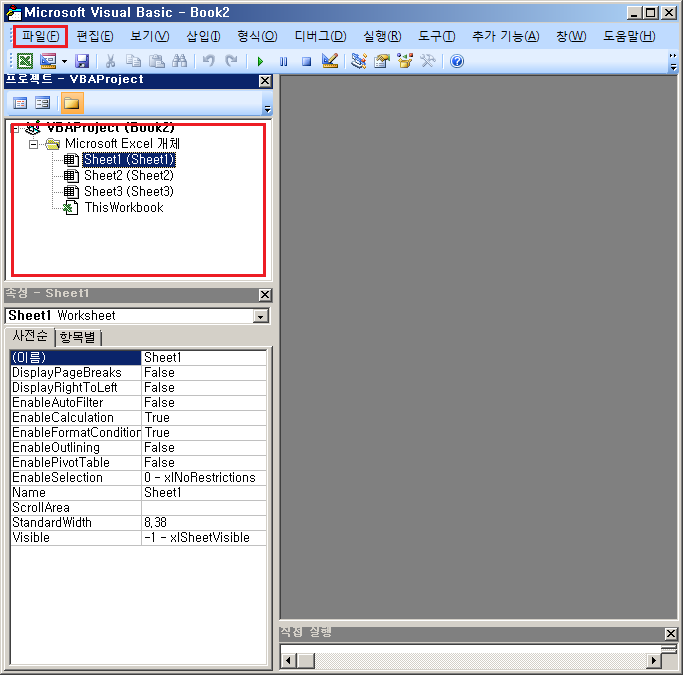Image resolution: width=683 pixels, height=675 pixels.
Task: Open the 실행(R) menu
Action: pos(382,36)
